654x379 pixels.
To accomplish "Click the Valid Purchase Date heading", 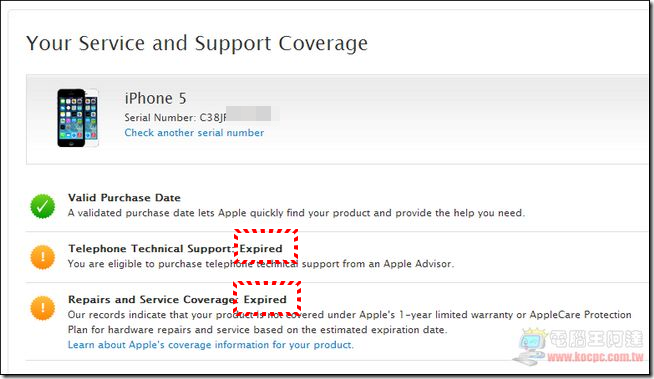I will 124,198.
